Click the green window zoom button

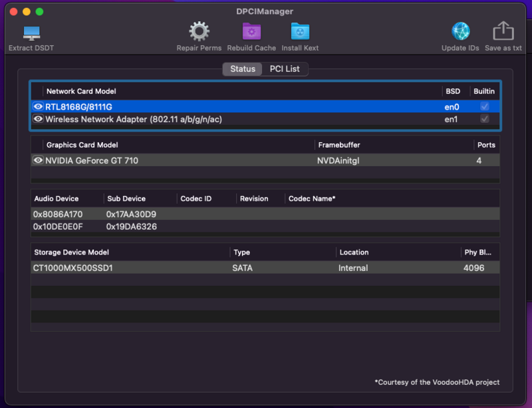[39, 11]
